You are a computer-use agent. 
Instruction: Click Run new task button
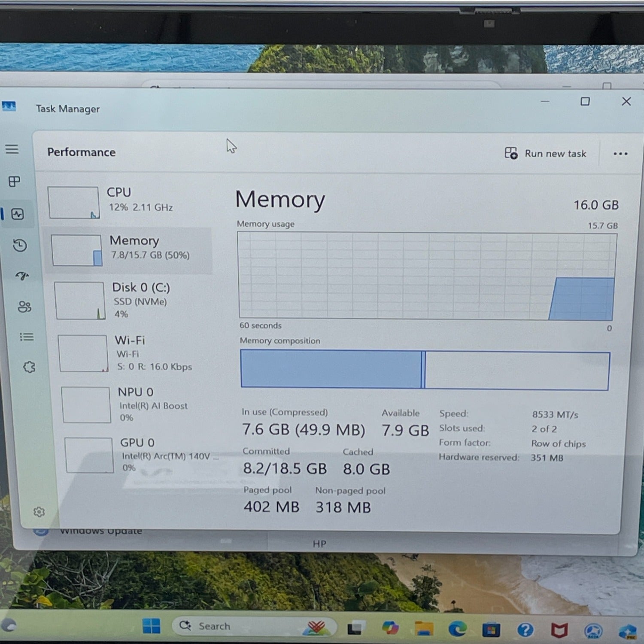coord(545,153)
